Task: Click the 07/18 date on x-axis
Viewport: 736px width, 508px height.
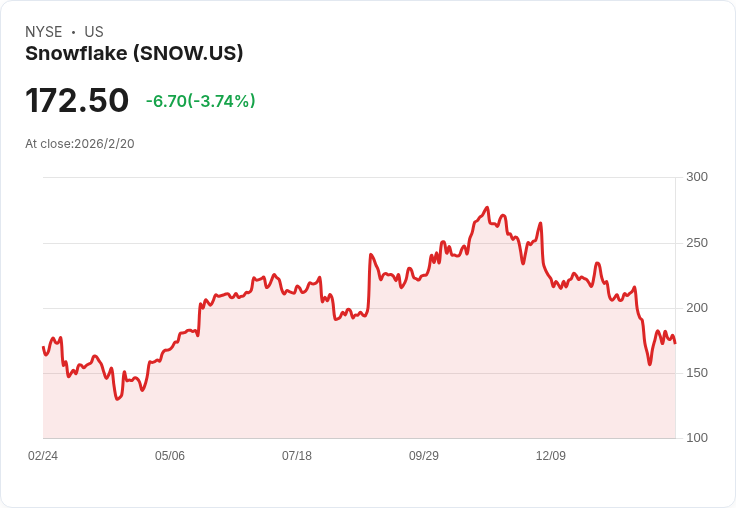Action: [297, 456]
